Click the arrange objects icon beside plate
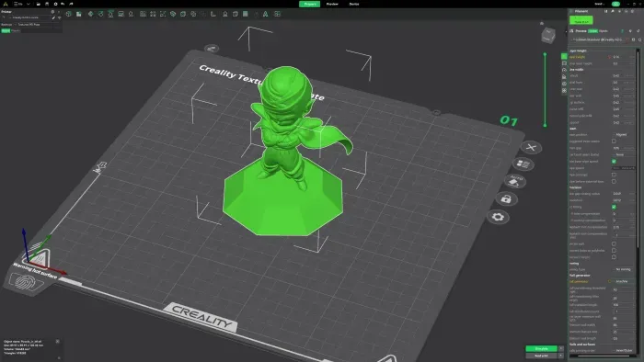The height and width of the screenshot is (362, 644). (x=523, y=164)
